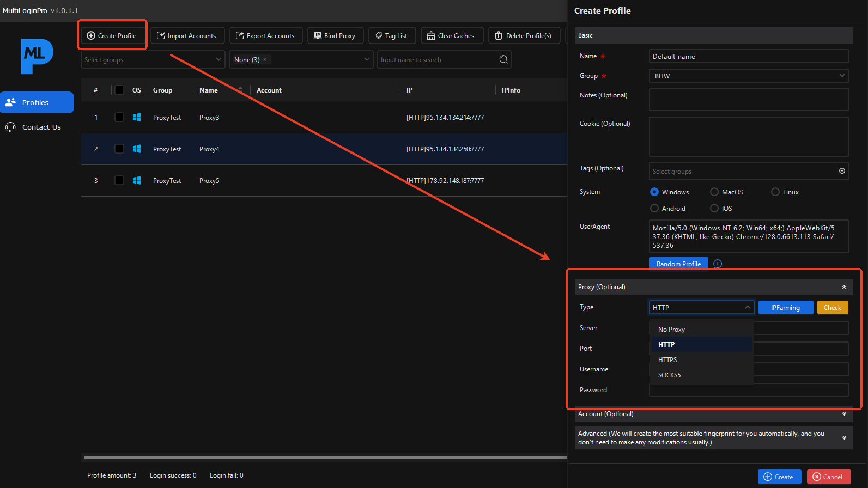Image resolution: width=868 pixels, height=488 pixels.
Task: Click the Windows OS icon for Proxy5
Action: (x=137, y=180)
